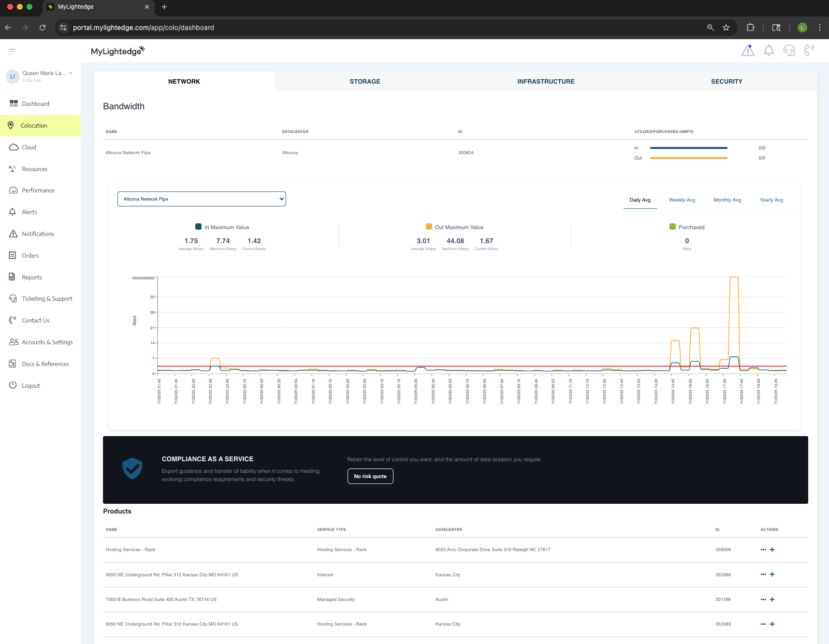This screenshot has height=644, width=829.
Task: Click the browser address bar URL
Action: coord(144,28)
